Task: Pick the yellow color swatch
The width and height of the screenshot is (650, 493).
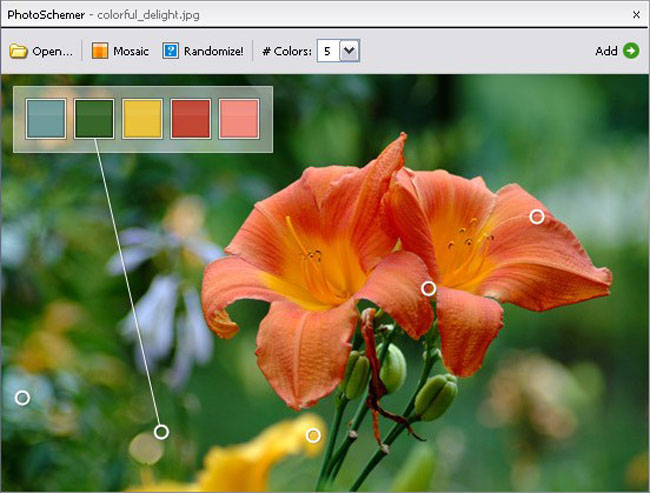Action: pos(142,118)
